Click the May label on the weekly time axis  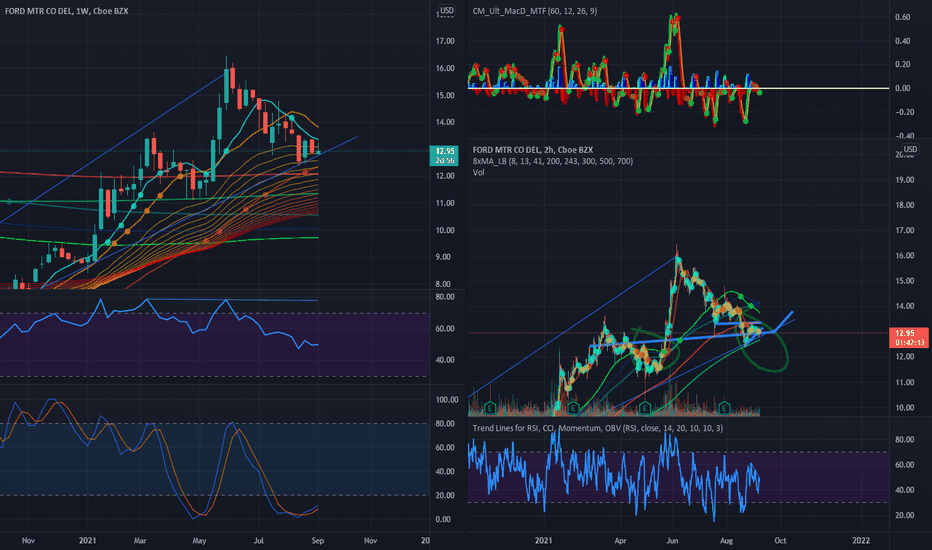(199, 540)
